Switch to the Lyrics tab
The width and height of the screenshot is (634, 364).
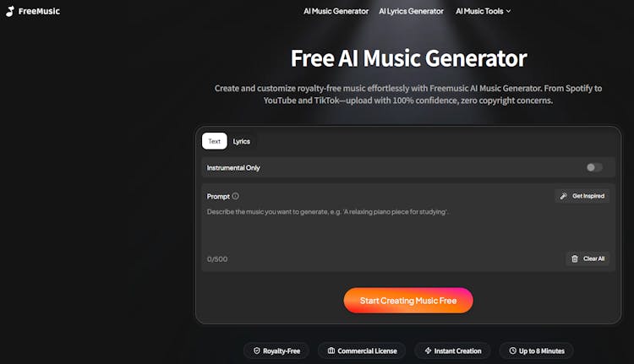[x=242, y=141]
